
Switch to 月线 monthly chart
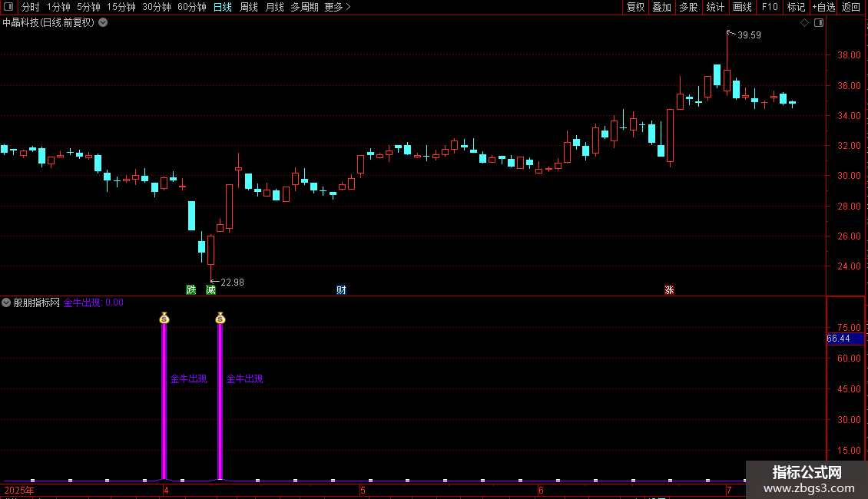click(x=274, y=7)
